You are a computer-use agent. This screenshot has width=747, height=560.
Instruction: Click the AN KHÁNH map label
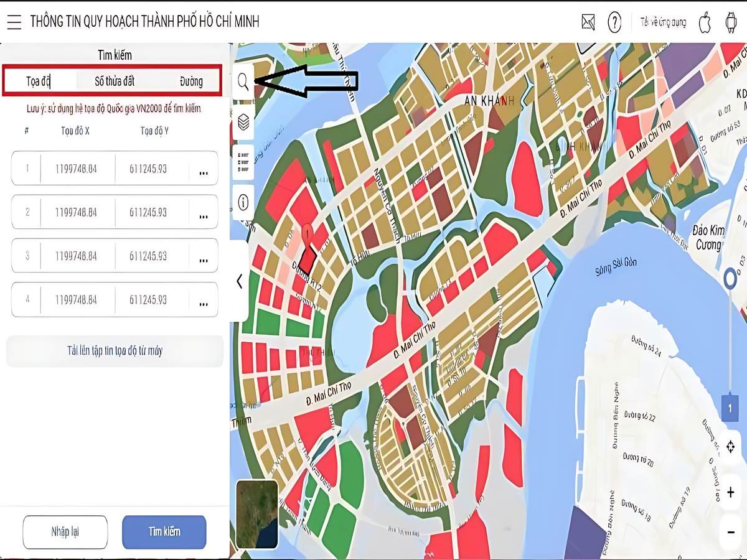489,101
